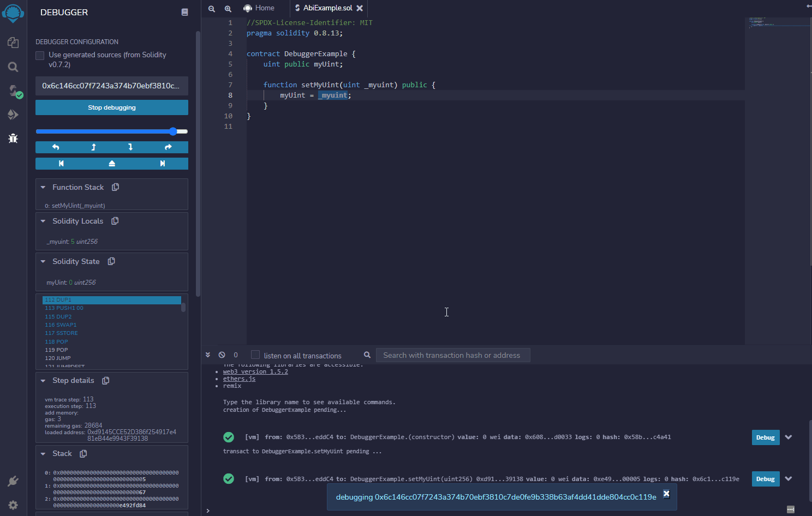Copy Function Stack to clipboard

pos(115,187)
